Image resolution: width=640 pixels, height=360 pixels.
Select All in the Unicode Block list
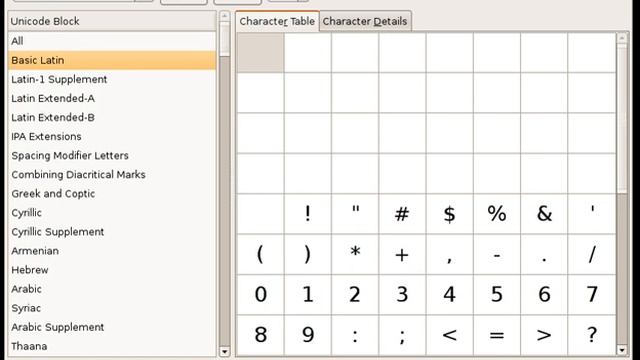(112, 41)
